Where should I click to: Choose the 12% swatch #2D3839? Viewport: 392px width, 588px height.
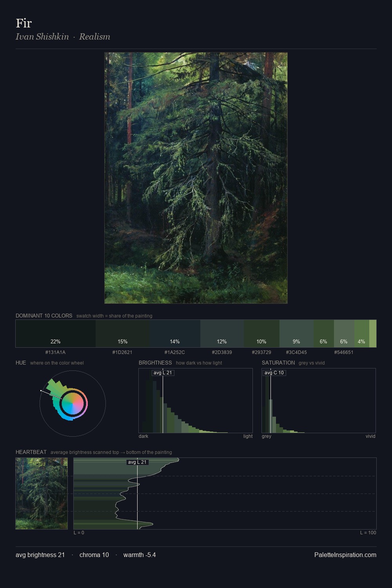(222, 334)
